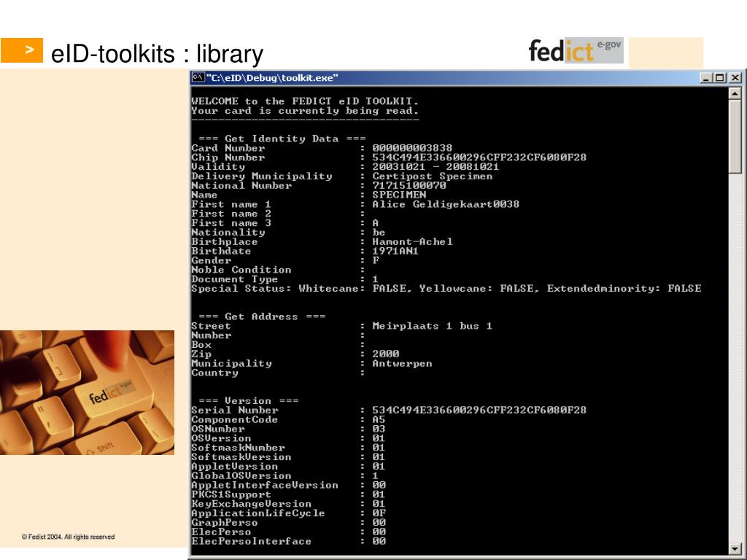
Task: Click the fedict e-gov logo in header
Action: click(x=576, y=50)
